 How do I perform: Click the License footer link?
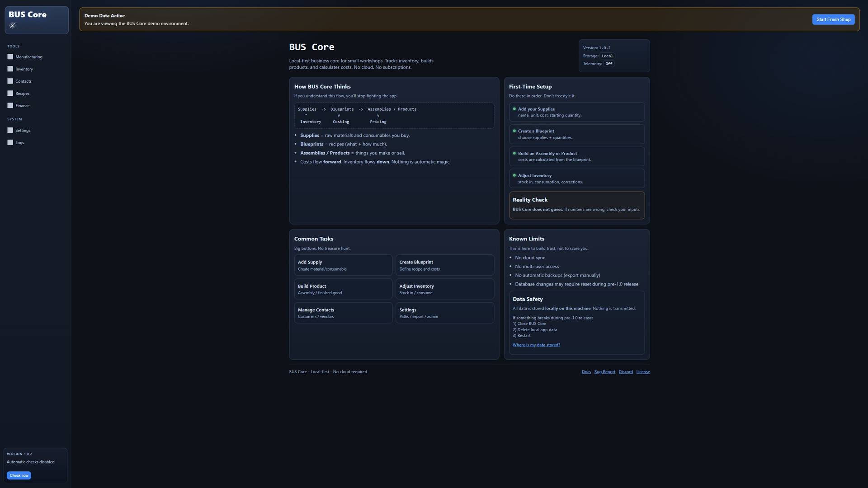pyautogui.click(x=642, y=372)
